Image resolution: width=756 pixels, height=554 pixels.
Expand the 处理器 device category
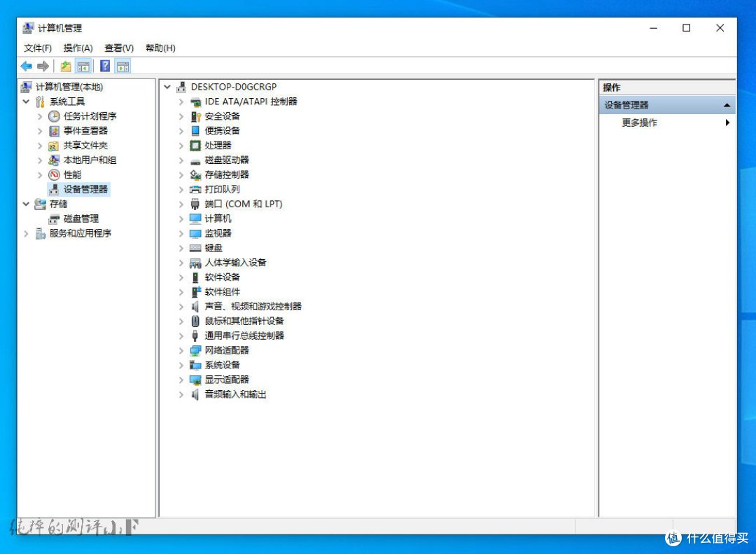tap(181, 145)
